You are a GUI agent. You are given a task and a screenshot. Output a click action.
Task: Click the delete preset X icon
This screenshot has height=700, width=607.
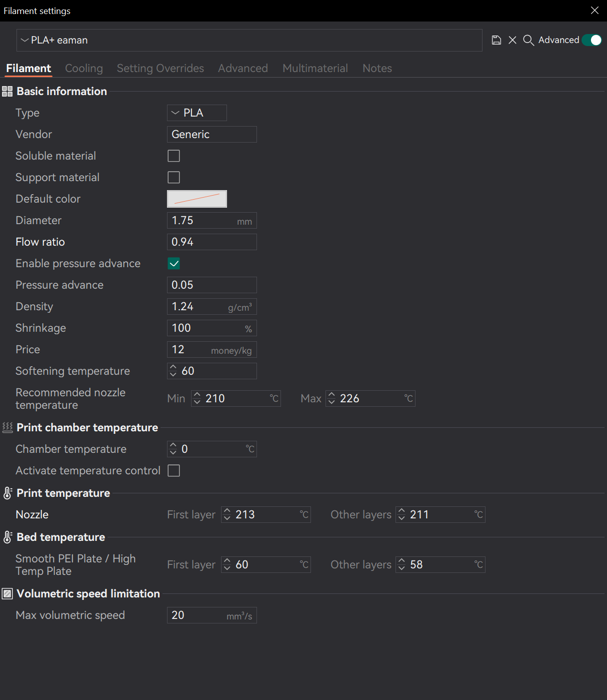(512, 40)
